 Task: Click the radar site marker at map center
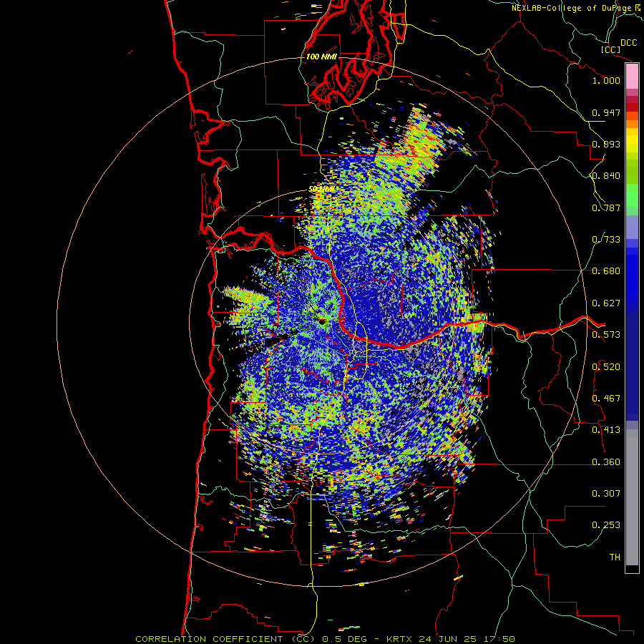[x=323, y=321]
